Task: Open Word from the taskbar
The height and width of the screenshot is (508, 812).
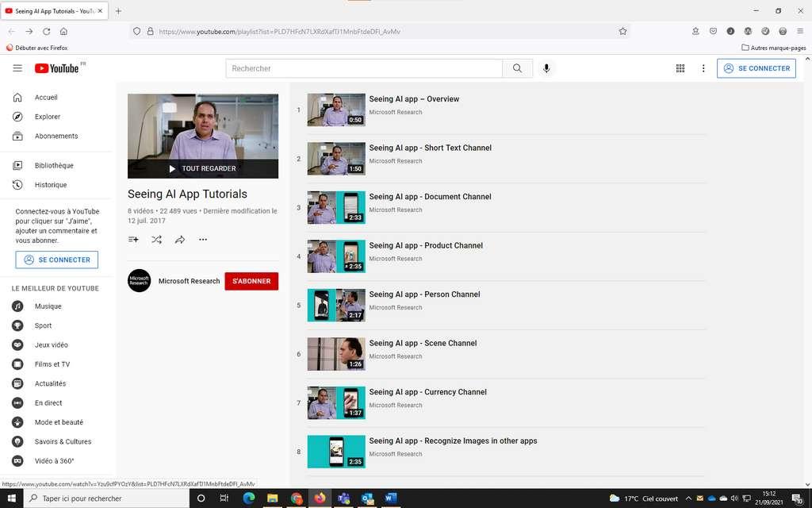Action: coord(391,498)
